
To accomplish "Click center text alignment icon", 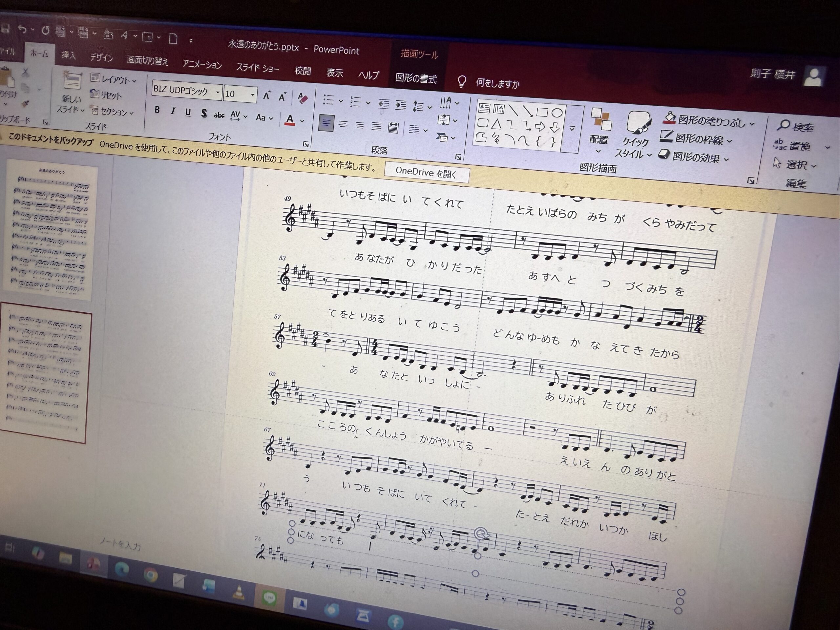I will (x=343, y=124).
